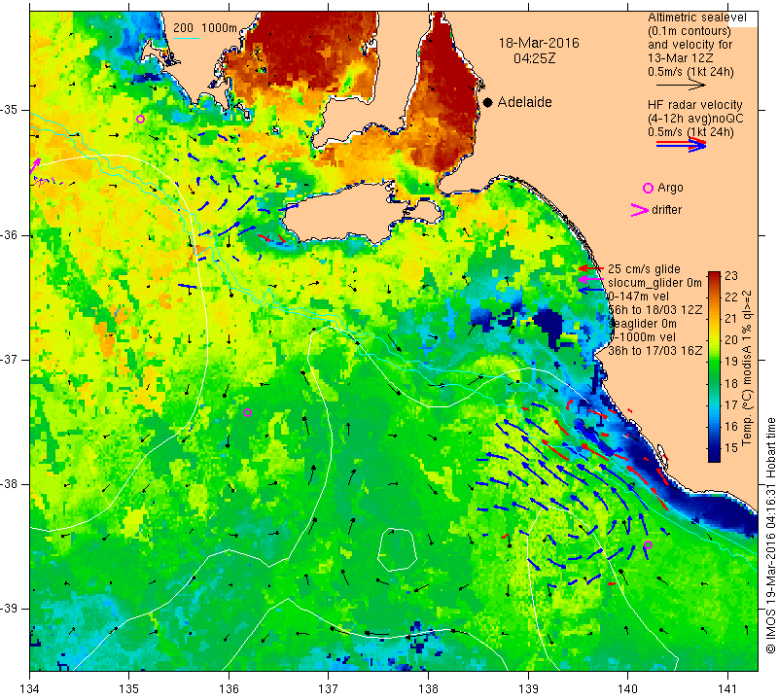Click the 'Adelaide' city label
This screenshot has height=700, width=778.
point(524,102)
